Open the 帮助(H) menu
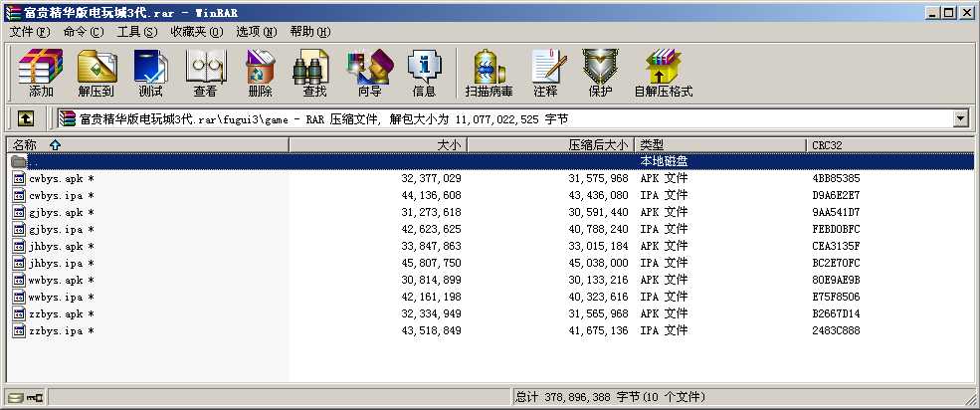 tap(310, 31)
